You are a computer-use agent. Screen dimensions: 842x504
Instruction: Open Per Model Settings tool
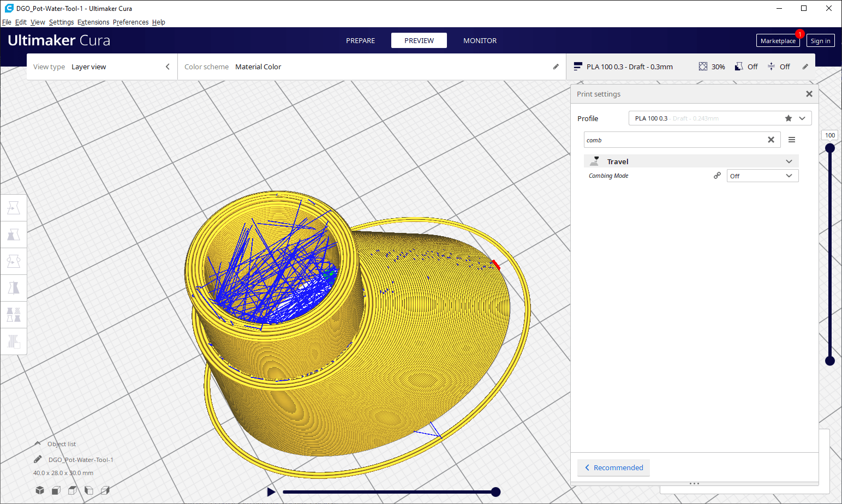point(14,315)
